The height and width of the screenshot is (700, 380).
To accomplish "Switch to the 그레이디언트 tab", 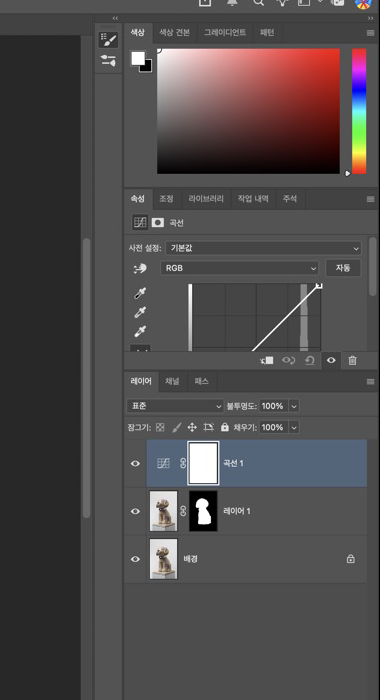I will point(225,33).
